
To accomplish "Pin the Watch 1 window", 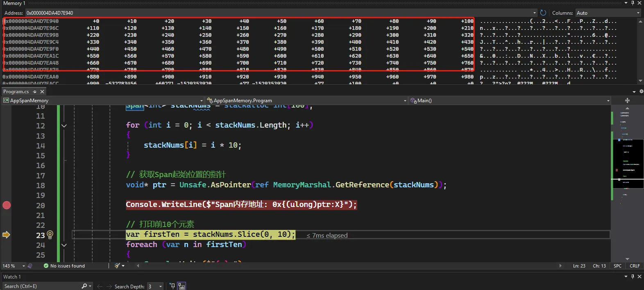I will click(x=633, y=277).
